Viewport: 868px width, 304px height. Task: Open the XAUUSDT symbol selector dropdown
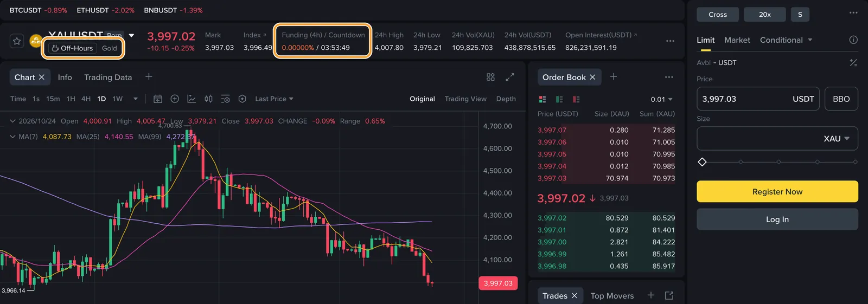(x=131, y=36)
